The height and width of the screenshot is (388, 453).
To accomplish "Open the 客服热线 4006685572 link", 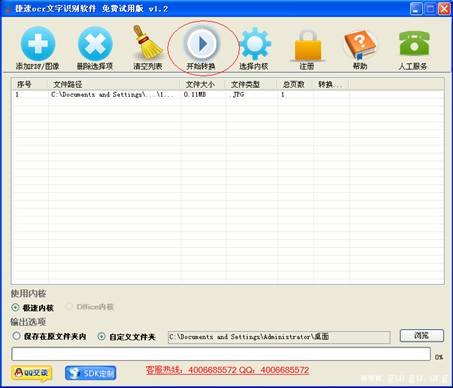I will pyautogui.click(x=227, y=370).
